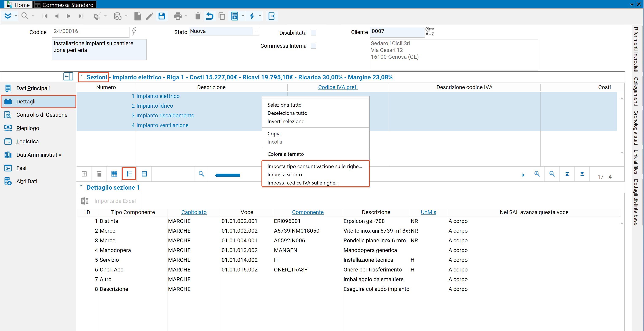Click the lightning icon beside Codice field
Image resolution: width=644 pixels, height=331 pixels.
134,31
